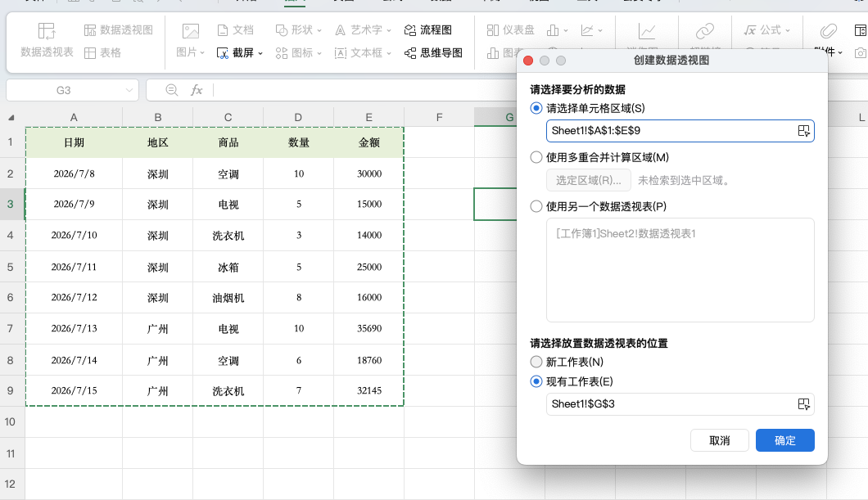Click the bar chart icon in ribbon
The image size is (868, 500).
tap(553, 30)
